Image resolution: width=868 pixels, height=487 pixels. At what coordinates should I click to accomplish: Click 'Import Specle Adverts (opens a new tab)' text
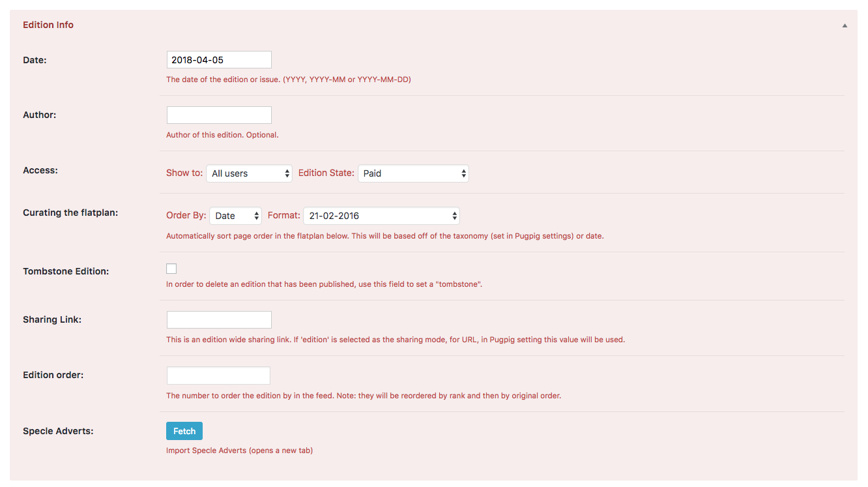pos(239,450)
